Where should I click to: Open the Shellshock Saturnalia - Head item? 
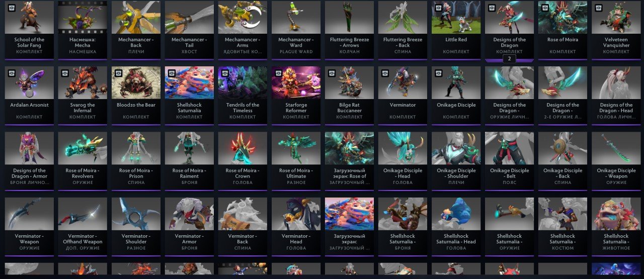456,227
